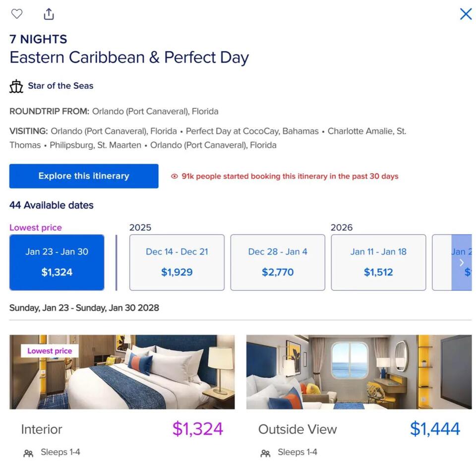Toggle the heart favorite icon
The width and height of the screenshot is (476, 468).
(17, 14)
